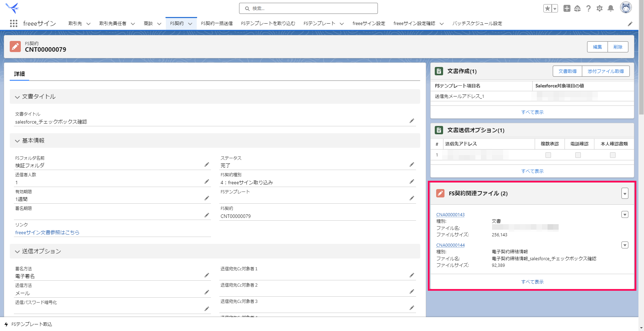Click the 文書作成 panel icon
The image size is (644, 331).
pos(439,71)
